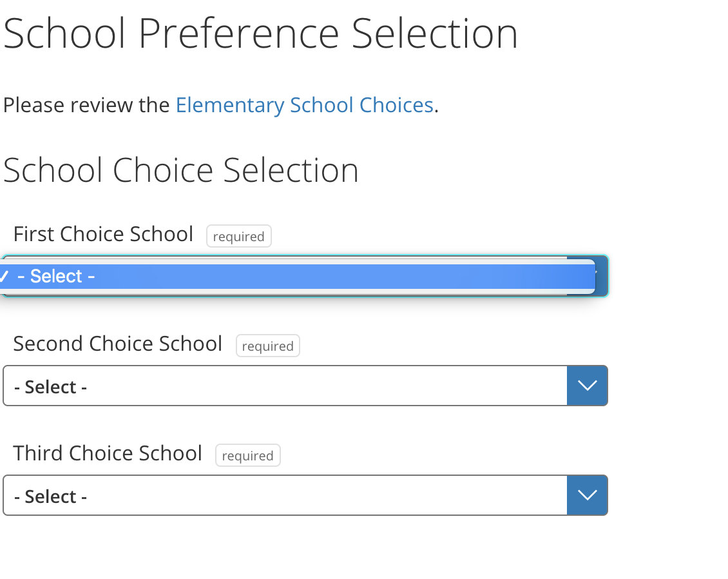Click inside the Second Choice selection box
The image size is (728, 579).
283,386
